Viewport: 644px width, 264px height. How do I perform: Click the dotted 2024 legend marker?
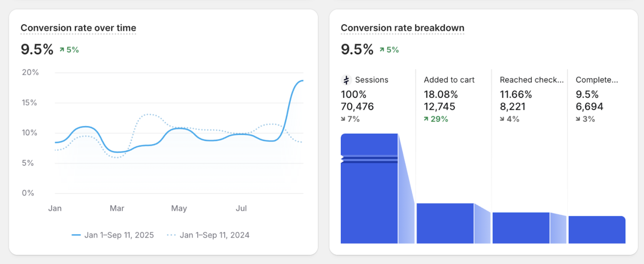171,235
